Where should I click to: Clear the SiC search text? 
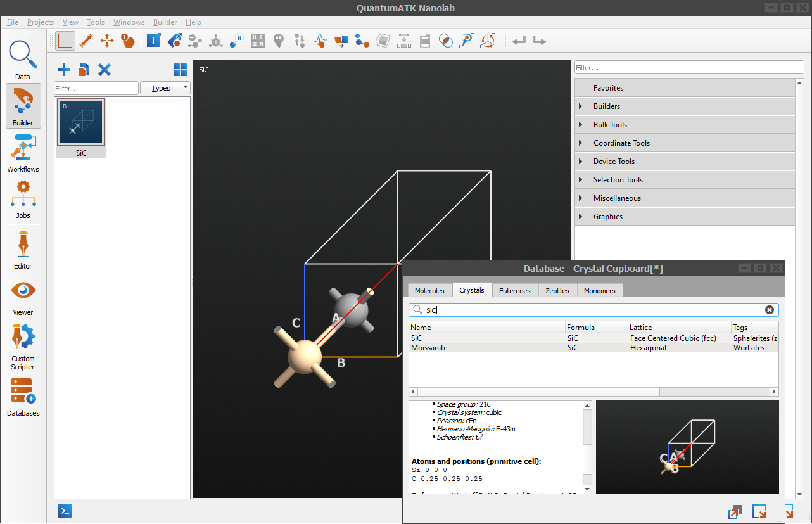click(x=770, y=310)
